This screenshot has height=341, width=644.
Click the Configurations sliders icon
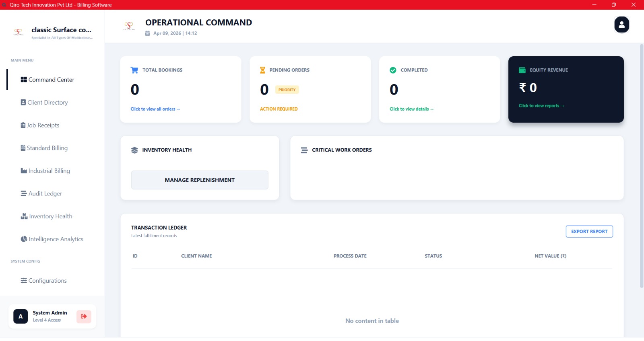[x=24, y=281]
